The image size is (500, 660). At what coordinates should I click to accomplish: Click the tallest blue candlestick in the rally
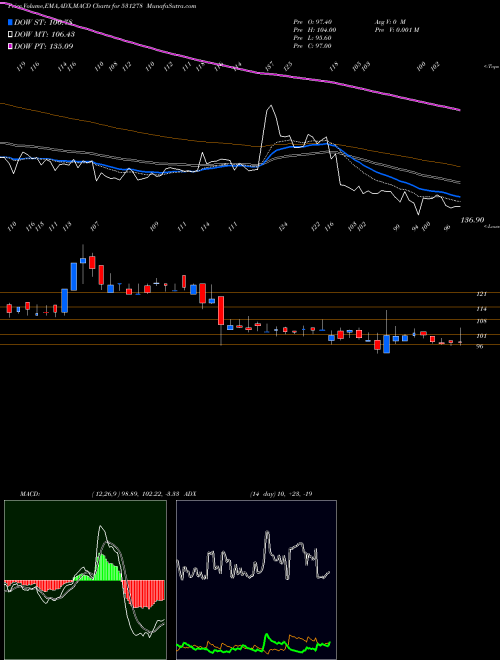tap(74, 277)
